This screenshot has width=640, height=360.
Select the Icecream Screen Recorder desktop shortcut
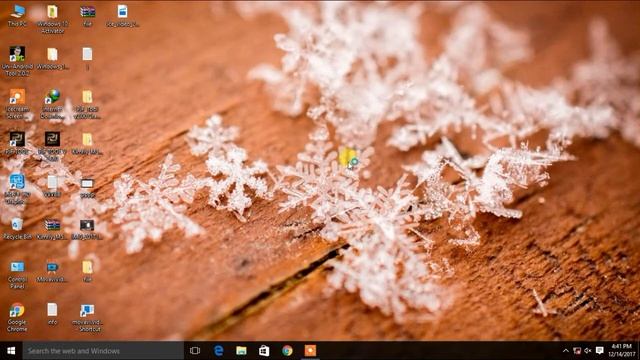tap(17, 104)
